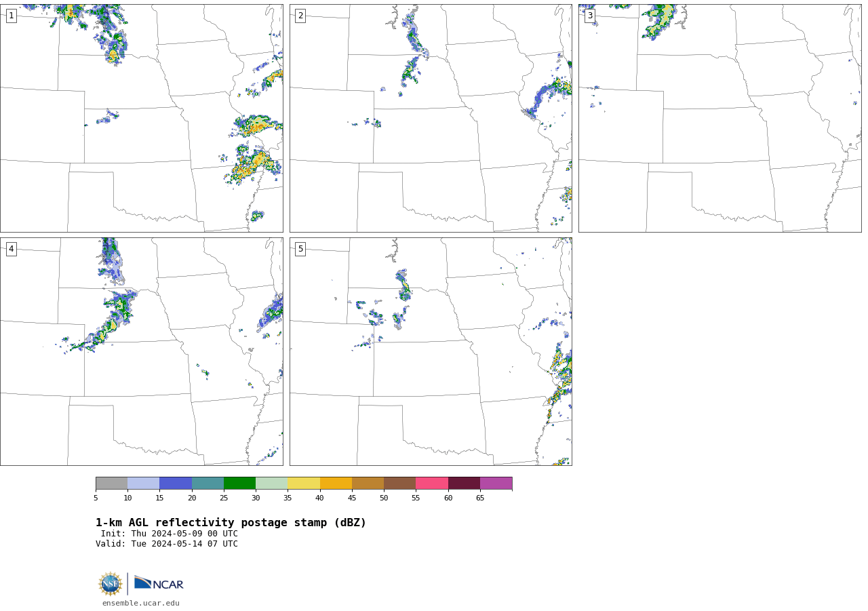Click the number label 2 box
The width and height of the screenshot is (868, 611).
point(300,16)
